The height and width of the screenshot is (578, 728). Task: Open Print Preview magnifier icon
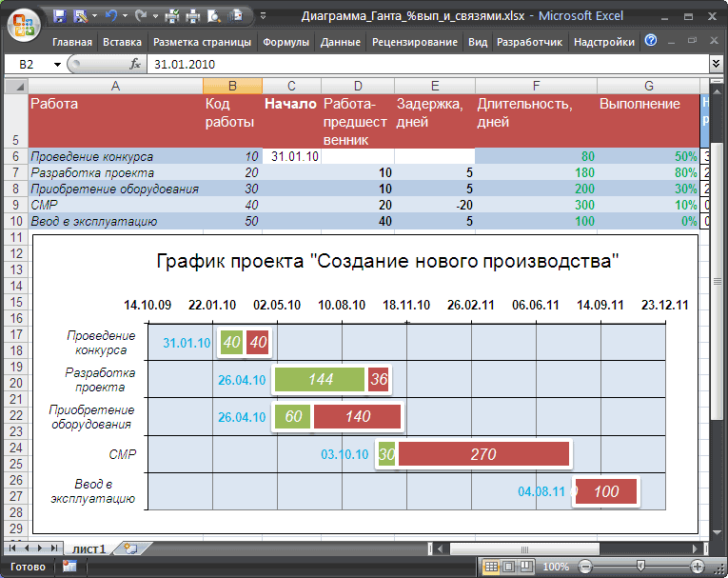coord(213,17)
